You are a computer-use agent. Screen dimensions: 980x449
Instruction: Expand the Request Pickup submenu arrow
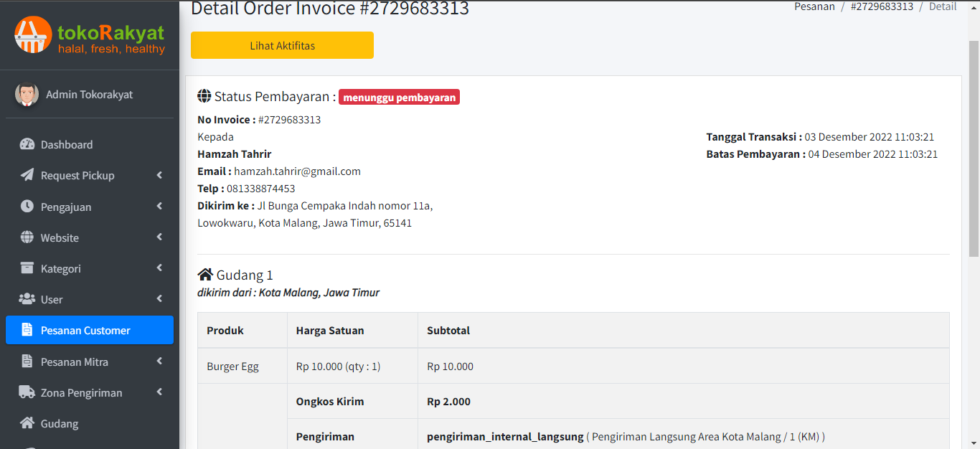point(159,175)
